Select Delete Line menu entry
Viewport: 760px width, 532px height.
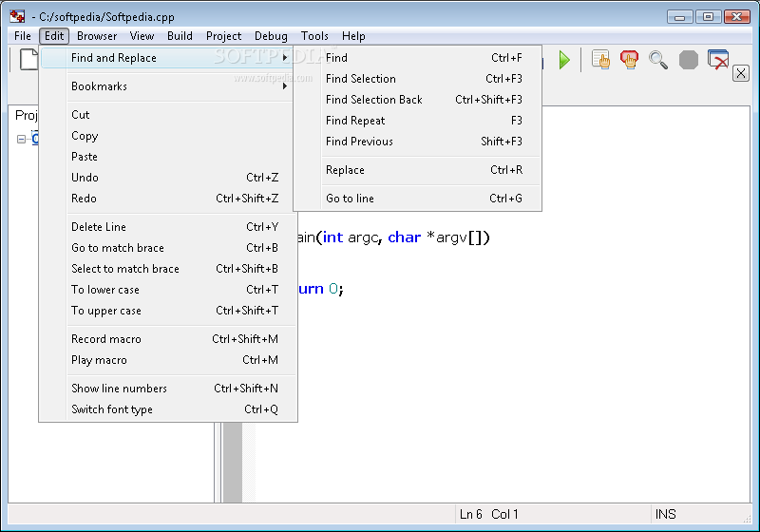click(x=167, y=227)
